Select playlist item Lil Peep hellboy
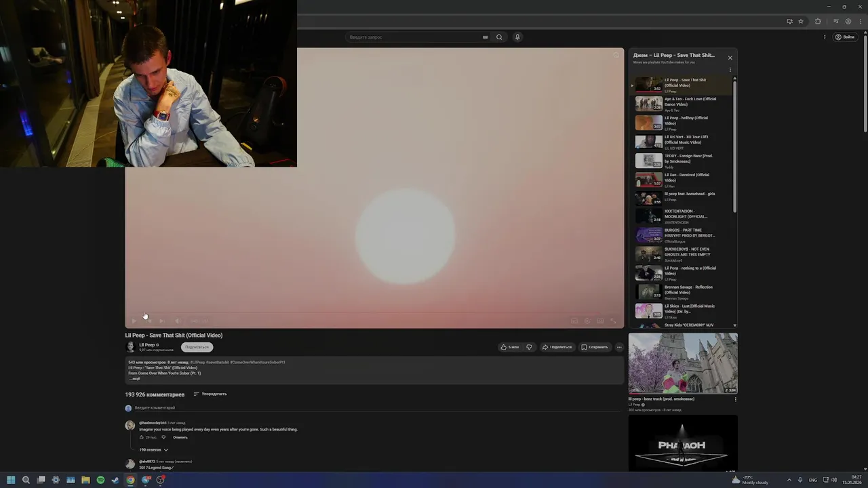The image size is (868, 488). (681, 123)
